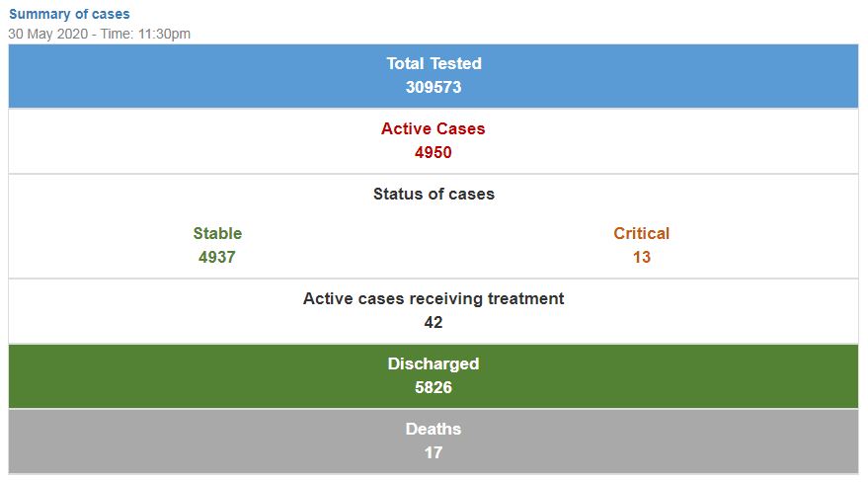
Task: Click the blue Total Tested banner
Action: (434, 76)
